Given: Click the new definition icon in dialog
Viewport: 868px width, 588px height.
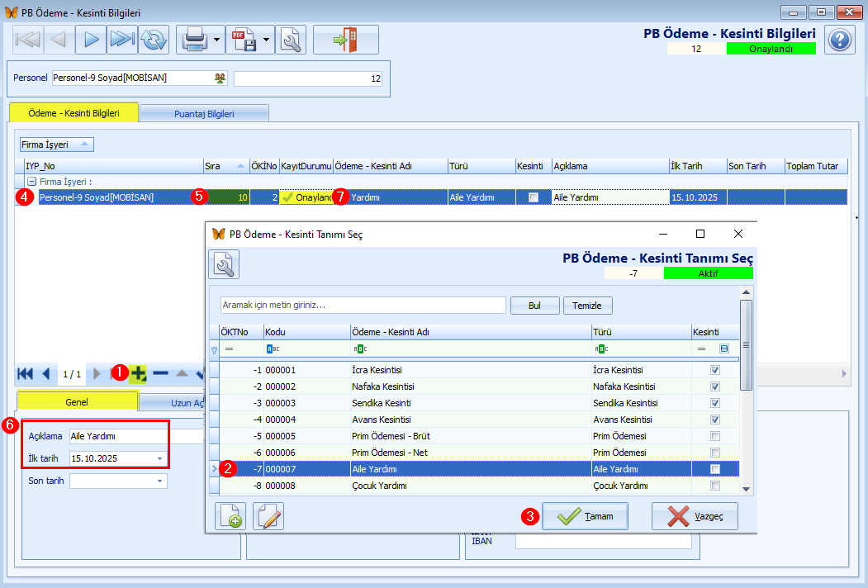Looking at the screenshot, I should (x=230, y=516).
